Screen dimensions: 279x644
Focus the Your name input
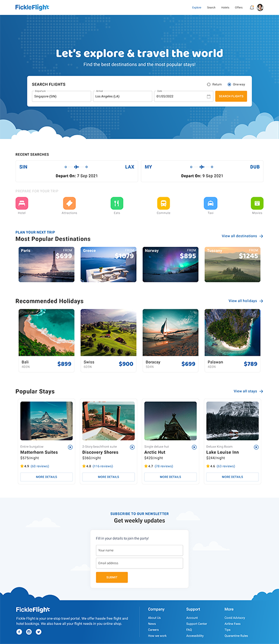pos(139,550)
